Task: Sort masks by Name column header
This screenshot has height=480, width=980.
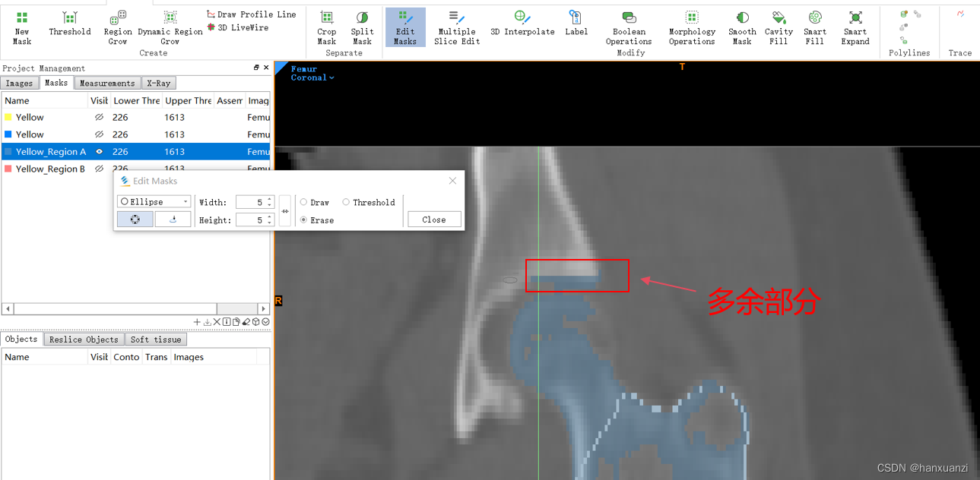Action: 45,100
